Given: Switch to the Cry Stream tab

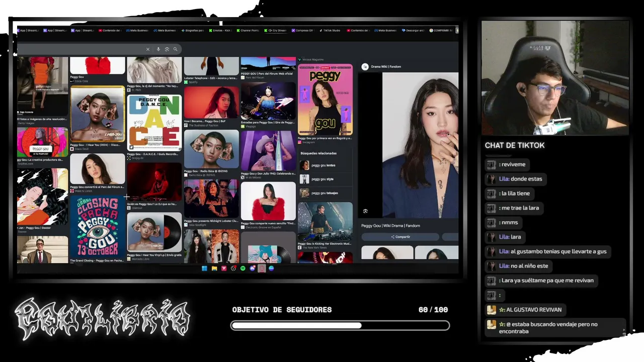Looking at the screenshot, I should (x=275, y=30).
